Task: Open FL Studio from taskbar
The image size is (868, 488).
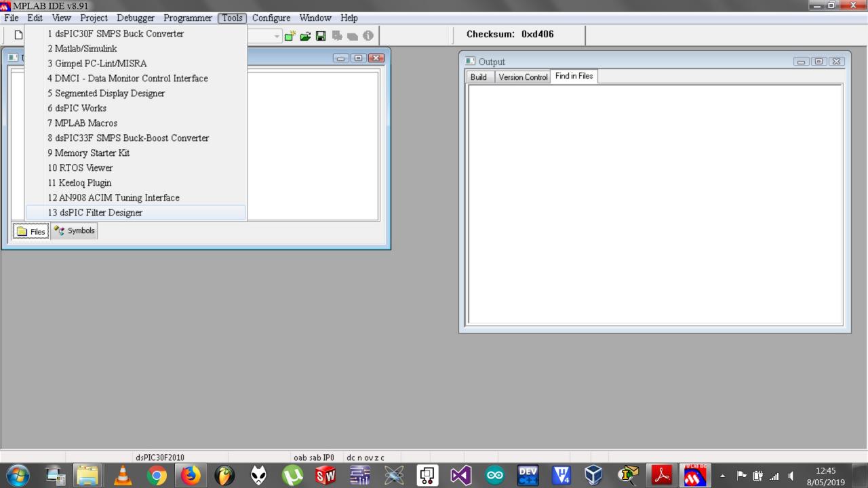Action: pos(224,476)
